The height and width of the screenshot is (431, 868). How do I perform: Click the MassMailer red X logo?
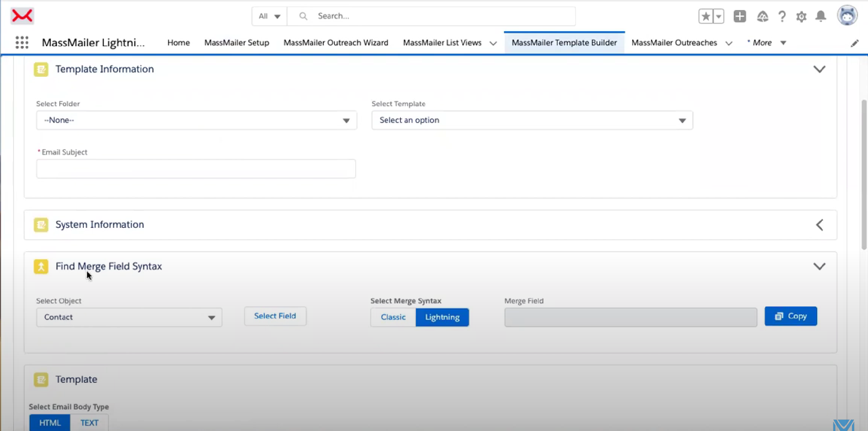(22, 16)
